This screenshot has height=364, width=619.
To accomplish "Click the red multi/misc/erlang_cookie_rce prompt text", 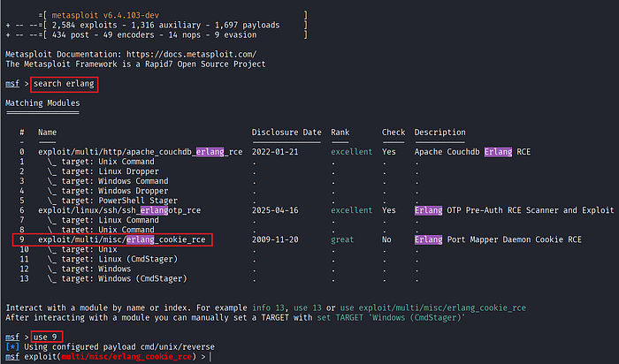I will click(126, 357).
